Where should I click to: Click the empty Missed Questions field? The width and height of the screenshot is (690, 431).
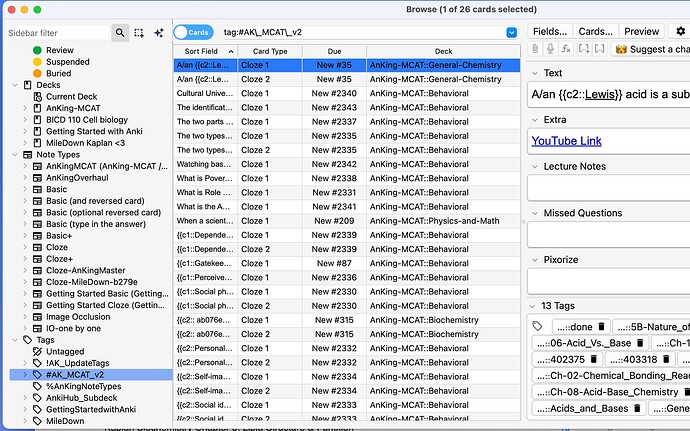[609, 235]
